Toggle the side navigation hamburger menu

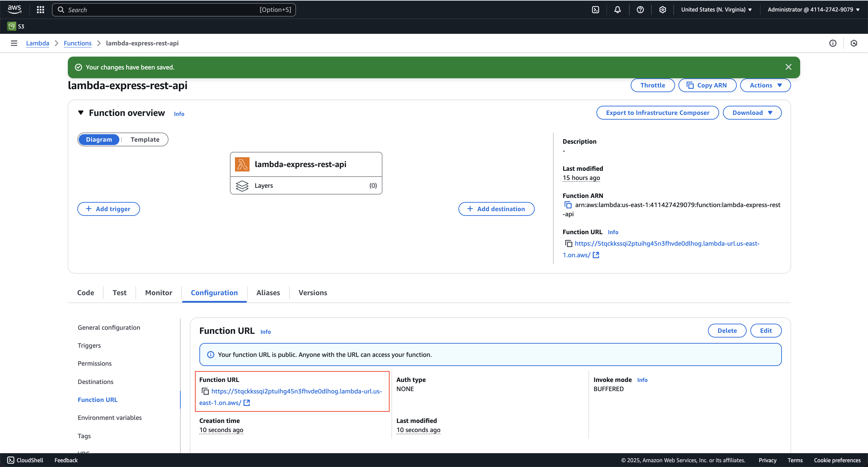(x=14, y=43)
